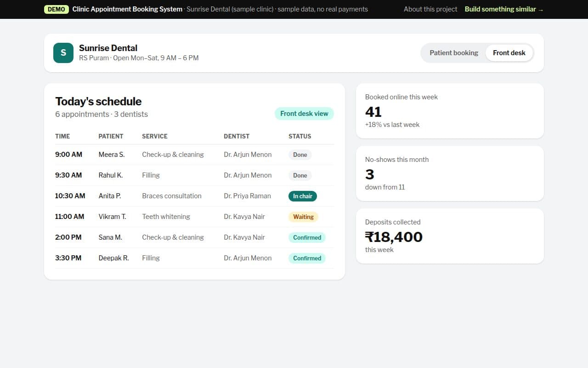
Task: Click patient name Anita P.
Action: coord(110,196)
